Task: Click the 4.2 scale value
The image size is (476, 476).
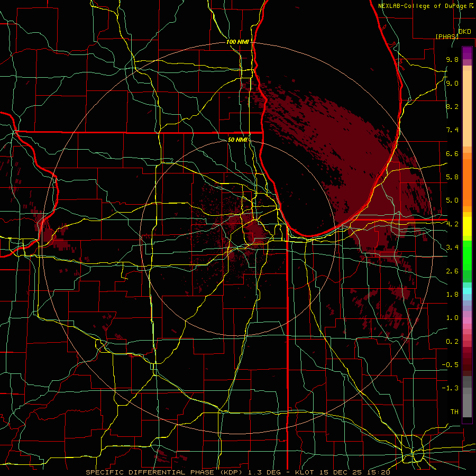Action: click(452, 224)
